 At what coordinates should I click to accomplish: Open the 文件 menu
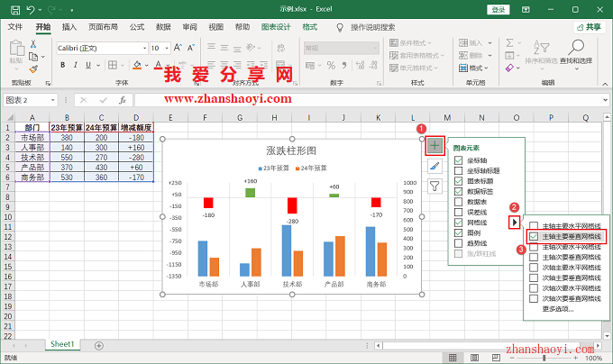[14, 27]
